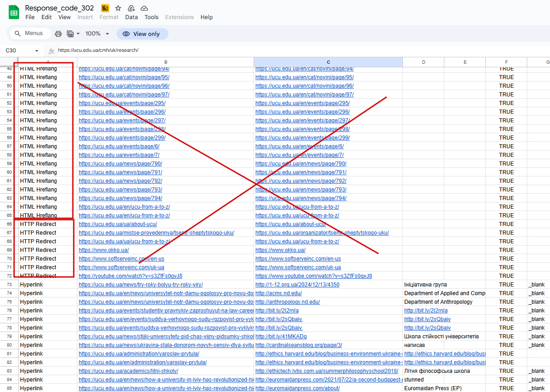Select column G header
The image size is (550, 392).
pyautogui.click(x=539, y=62)
